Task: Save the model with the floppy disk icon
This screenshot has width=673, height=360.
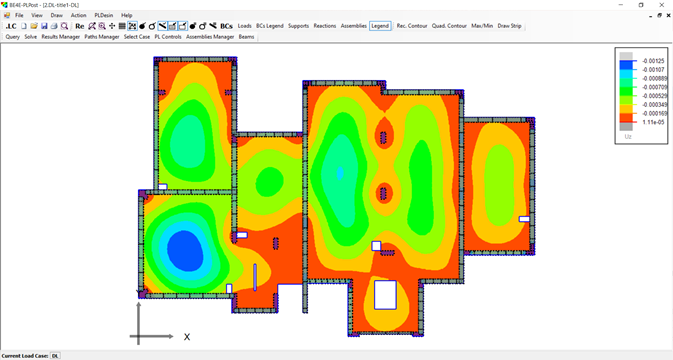Action: [x=44, y=26]
